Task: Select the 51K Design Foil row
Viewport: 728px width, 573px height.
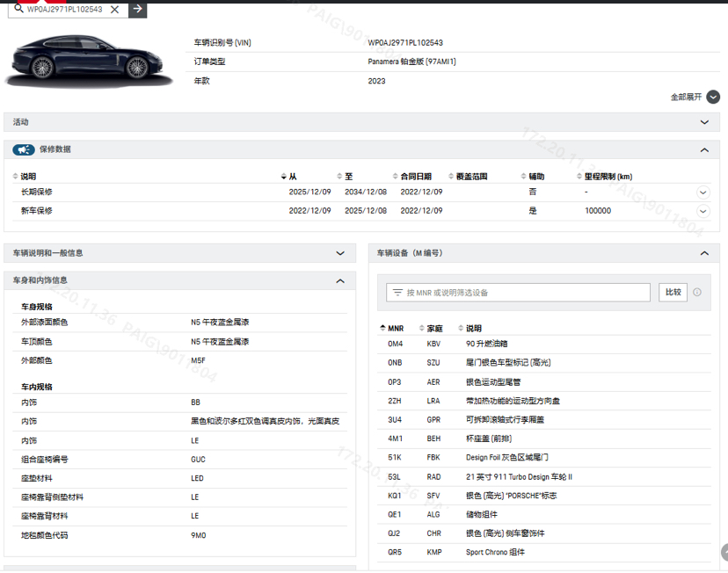Action: (x=544, y=458)
